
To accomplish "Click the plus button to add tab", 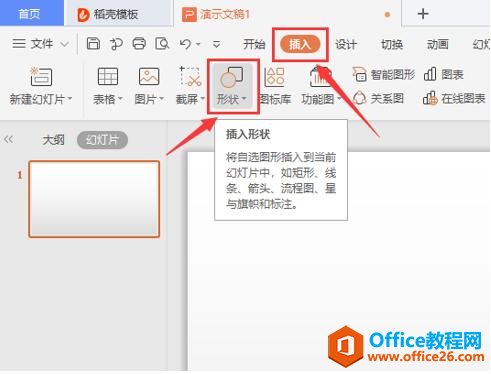I will click(x=423, y=14).
